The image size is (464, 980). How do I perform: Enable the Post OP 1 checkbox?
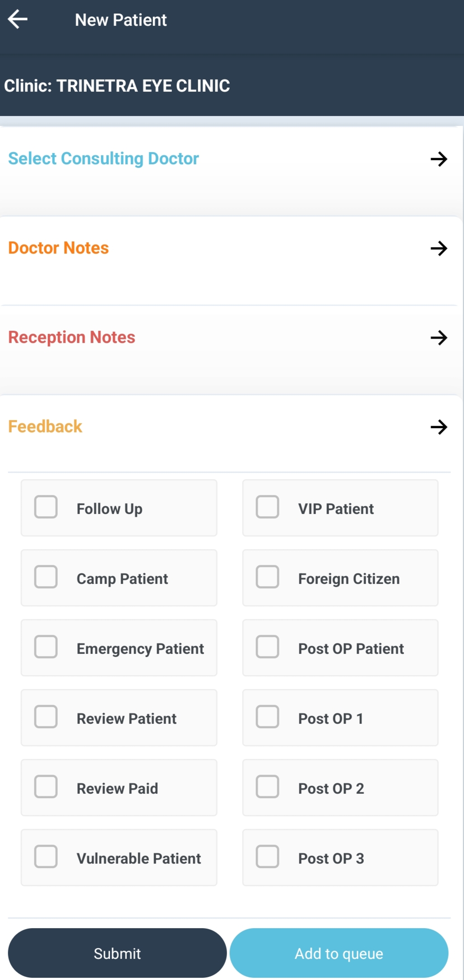(x=267, y=717)
